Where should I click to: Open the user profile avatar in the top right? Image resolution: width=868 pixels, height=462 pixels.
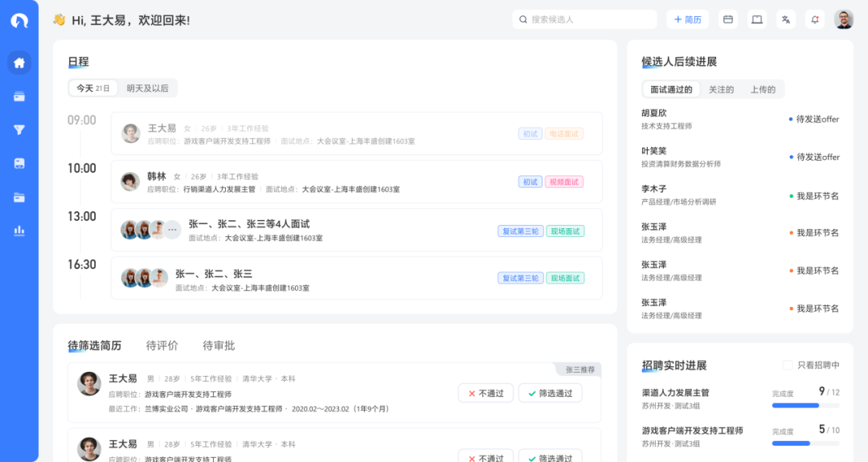tap(844, 19)
